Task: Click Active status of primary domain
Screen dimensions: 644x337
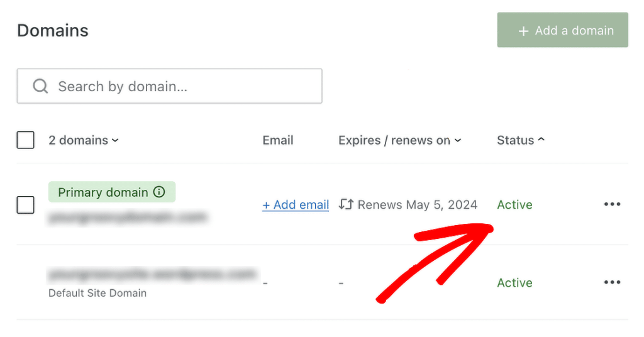Action: pyautogui.click(x=514, y=204)
